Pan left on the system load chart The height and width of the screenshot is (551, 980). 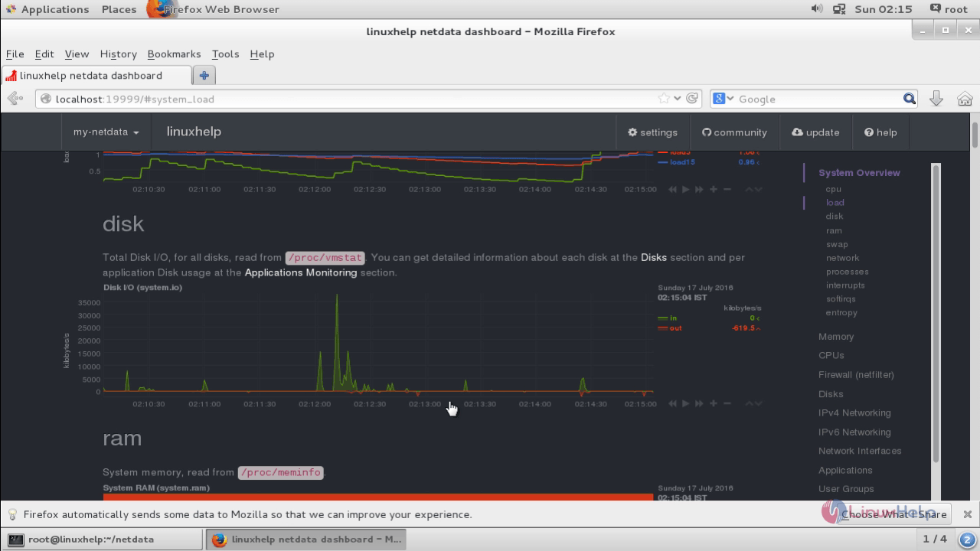(x=672, y=189)
